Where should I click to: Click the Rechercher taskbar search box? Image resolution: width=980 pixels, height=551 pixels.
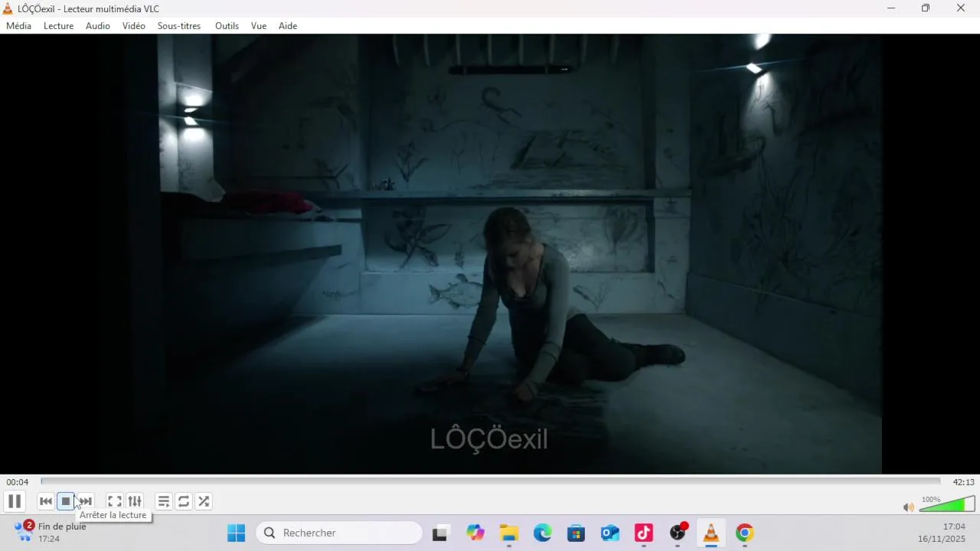(x=339, y=533)
